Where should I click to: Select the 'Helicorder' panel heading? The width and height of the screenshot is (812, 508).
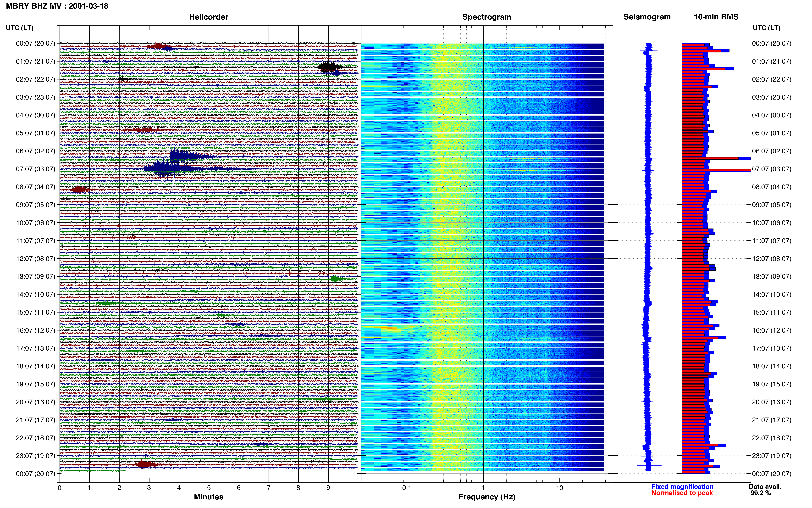(x=209, y=17)
